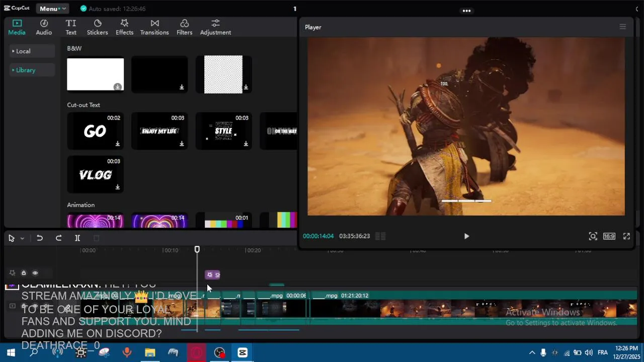Select the Media tab

tap(17, 27)
